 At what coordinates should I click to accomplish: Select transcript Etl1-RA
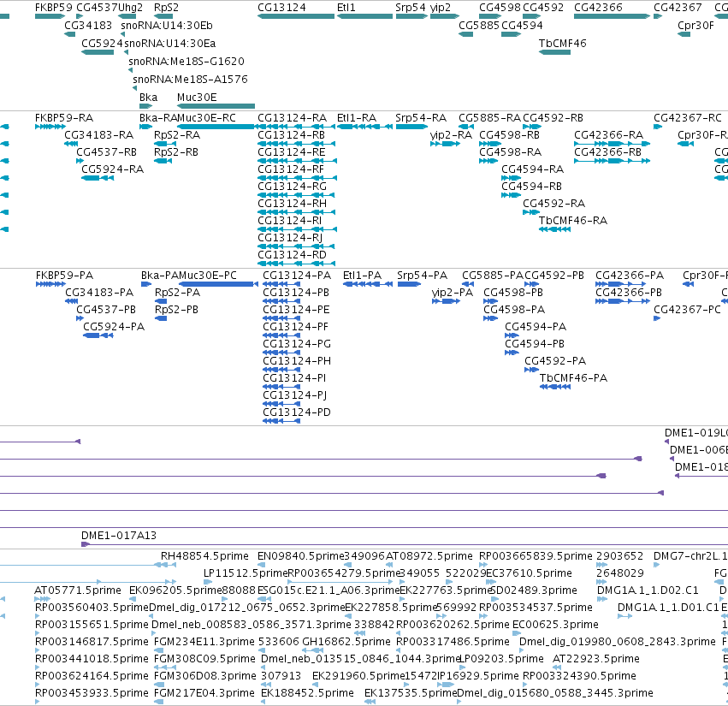point(357,118)
